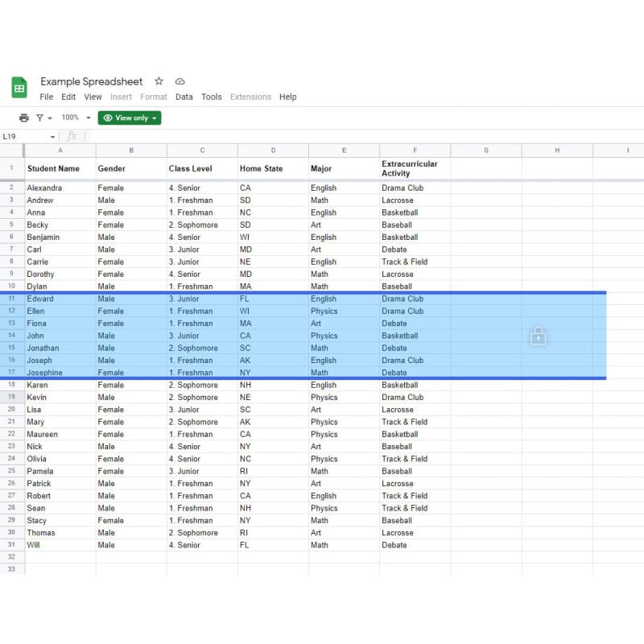Open the File menu
The height and width of the screenshot is (644, 644).
pos(47,97)
